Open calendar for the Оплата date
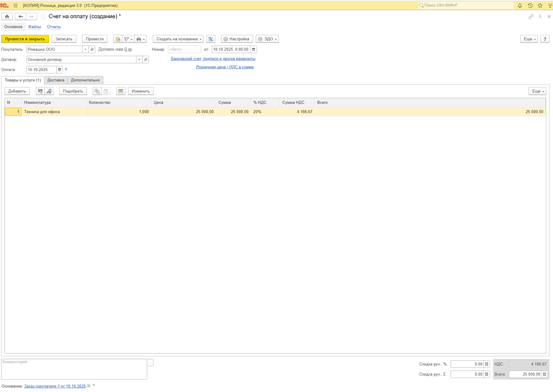The height and width of the screenshot is (392, 553). 60,70
